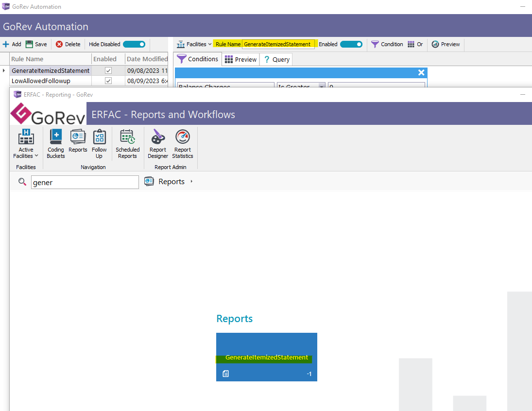532x411 pixels.
Task: Switch to the Preview tab
Action: tap(241, 59)
